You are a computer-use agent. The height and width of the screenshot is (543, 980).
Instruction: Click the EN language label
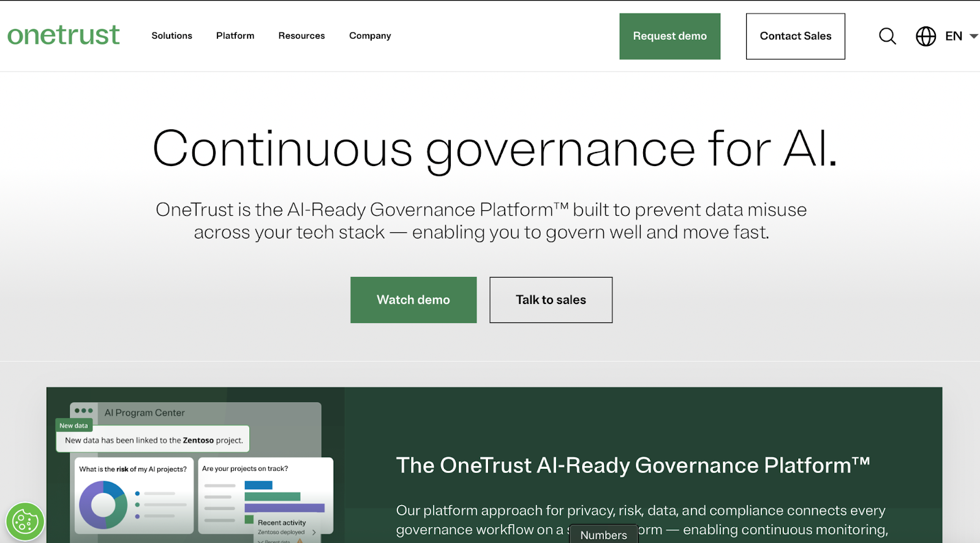click(954, 36)
